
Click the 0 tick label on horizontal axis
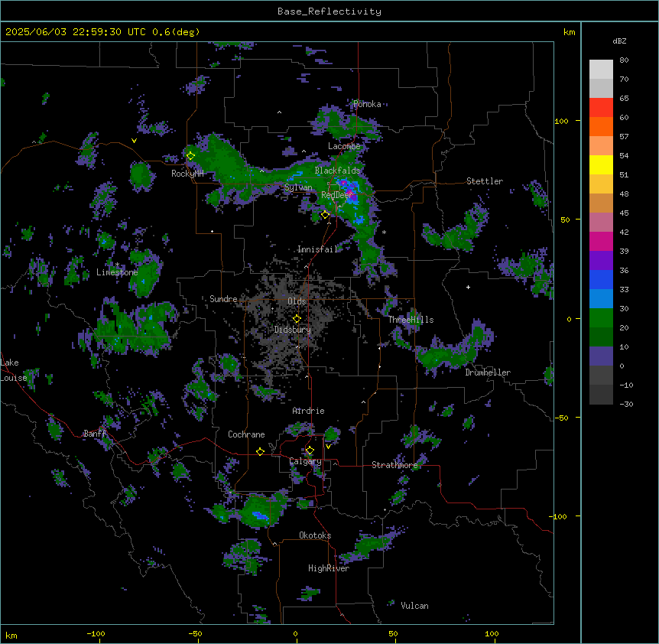click(295, 633)
